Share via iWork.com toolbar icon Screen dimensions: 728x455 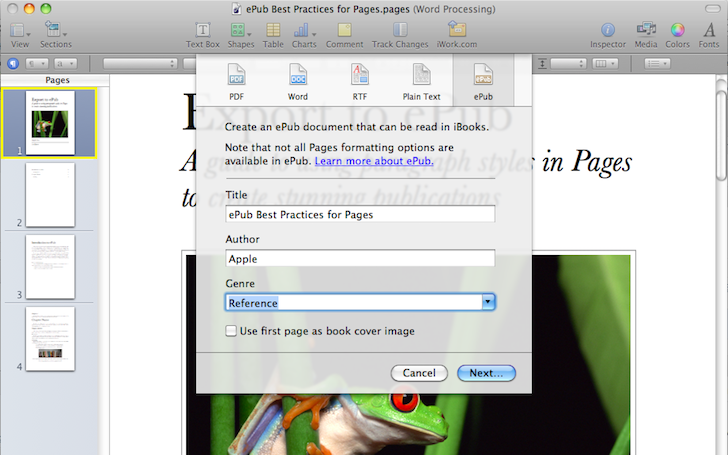(456, 35)
